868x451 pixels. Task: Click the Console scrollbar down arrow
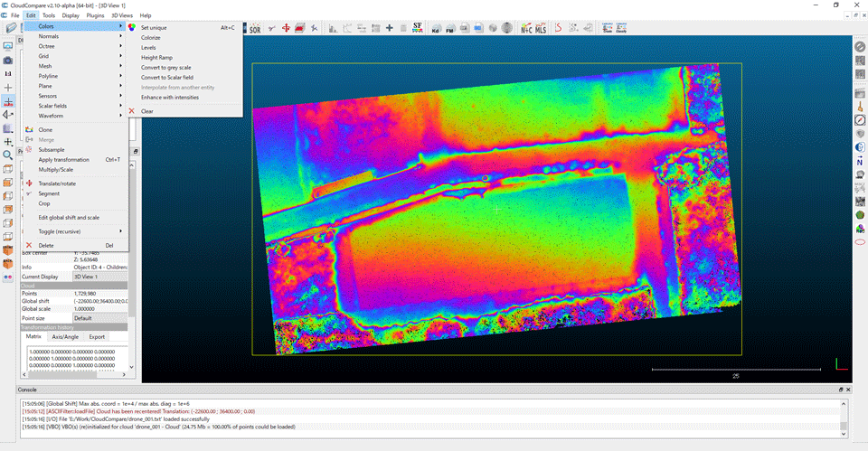coord(844,434)
